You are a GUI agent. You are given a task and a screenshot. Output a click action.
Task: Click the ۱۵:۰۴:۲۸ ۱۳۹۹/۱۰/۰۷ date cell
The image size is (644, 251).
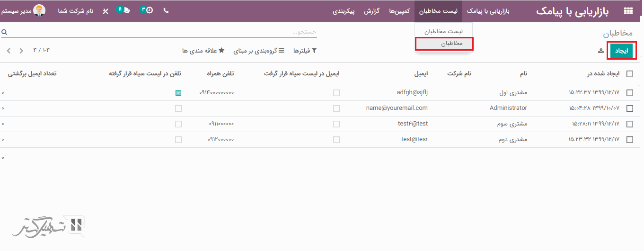[x=594, y=108]
